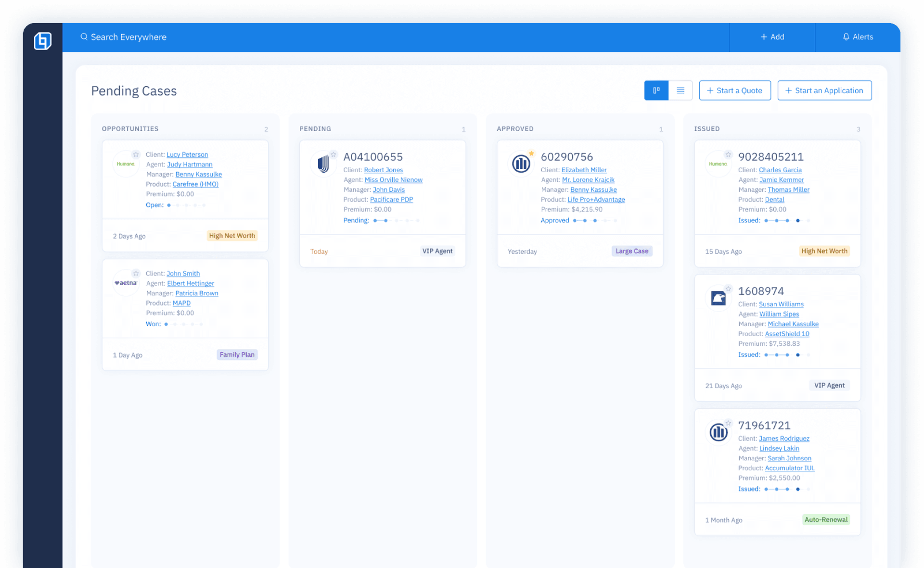Click the Aetna carrier logo

point(126,283)
